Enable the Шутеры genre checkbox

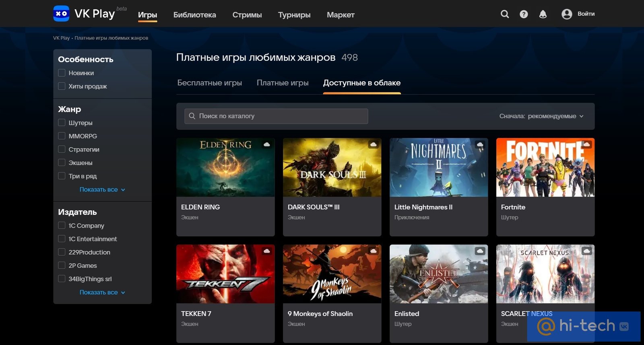tap(62, 123)
